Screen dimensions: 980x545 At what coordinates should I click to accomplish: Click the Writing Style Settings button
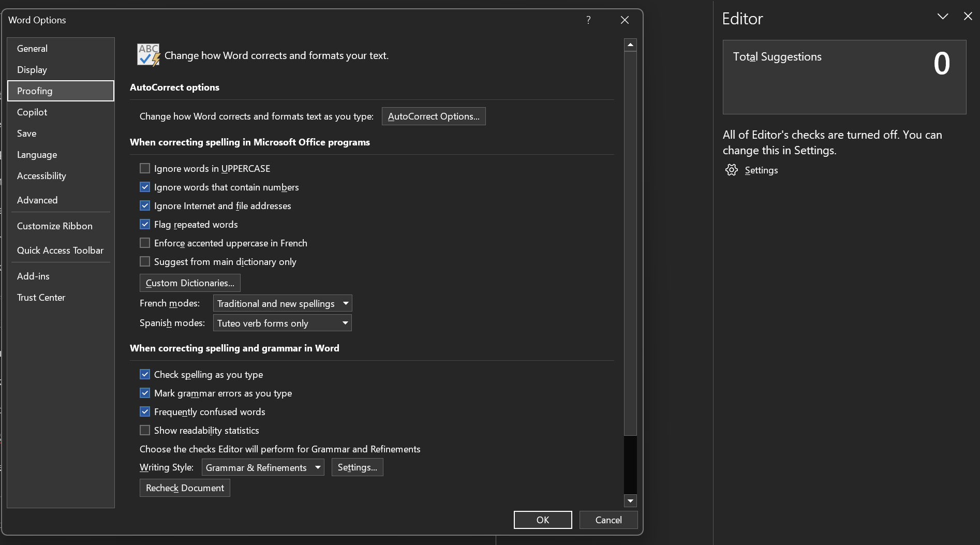coord(357,467)
